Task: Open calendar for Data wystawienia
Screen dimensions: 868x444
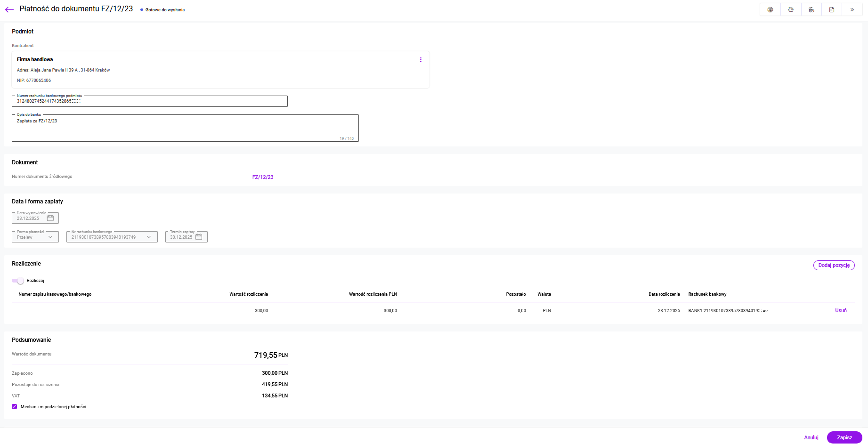Action: tap(50, 218)
